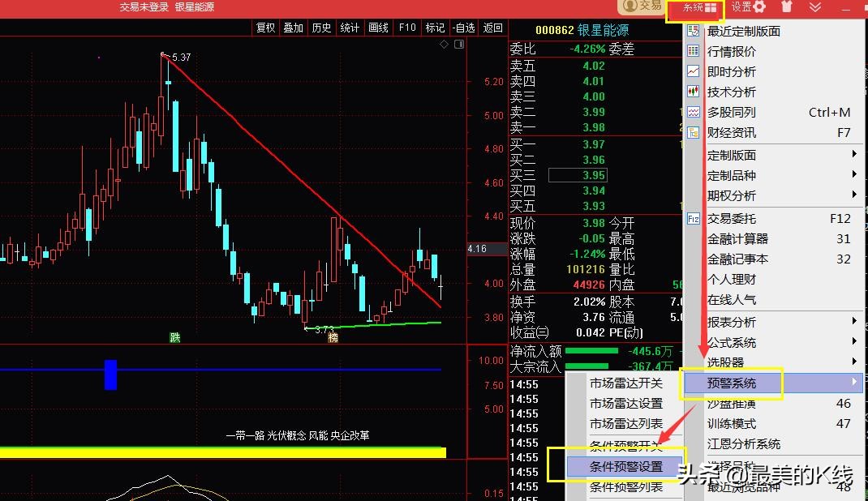Open F10 company info from the toolbar
Screen dimensions: 868x501
click(406, 27)
